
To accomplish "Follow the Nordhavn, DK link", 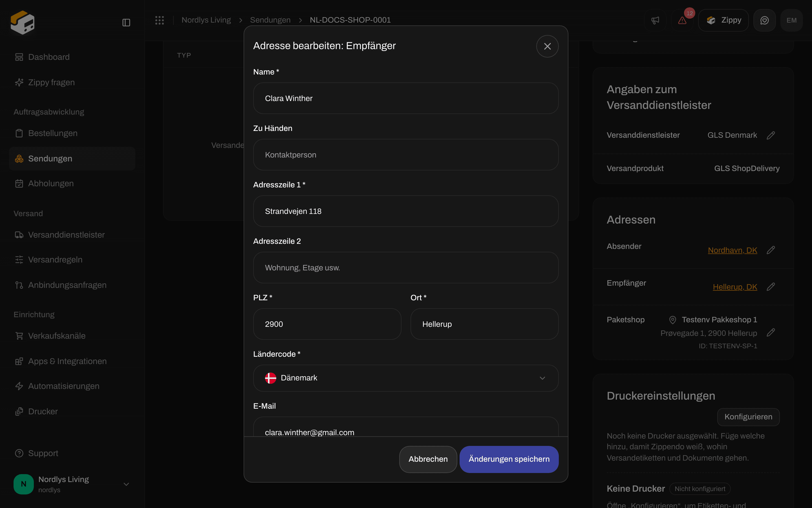I will 732,250.
